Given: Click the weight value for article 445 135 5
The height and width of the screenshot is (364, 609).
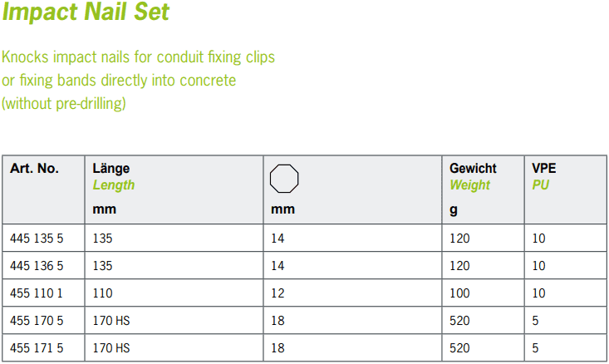Looking at the screenshot, I should tap(459, 239).
